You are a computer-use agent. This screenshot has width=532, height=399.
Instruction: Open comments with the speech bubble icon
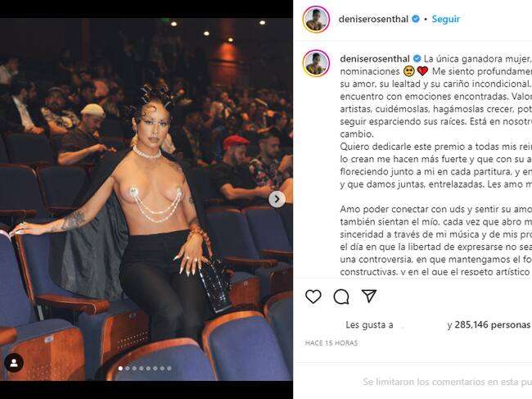pyautogui.click(x=341, y=297)
